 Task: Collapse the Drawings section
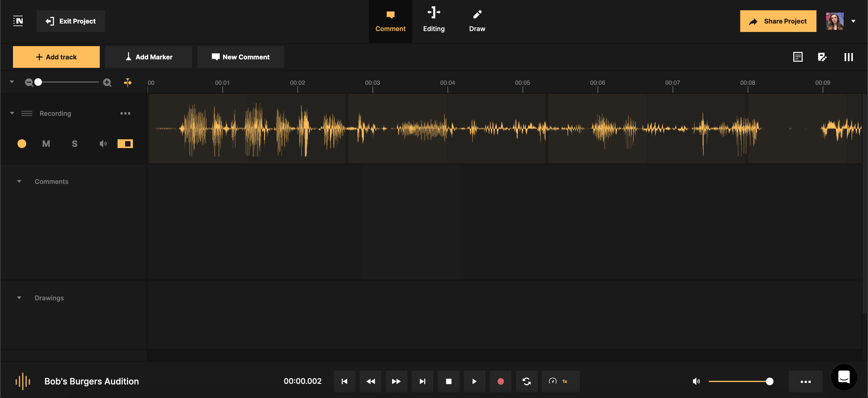point(19,298)
